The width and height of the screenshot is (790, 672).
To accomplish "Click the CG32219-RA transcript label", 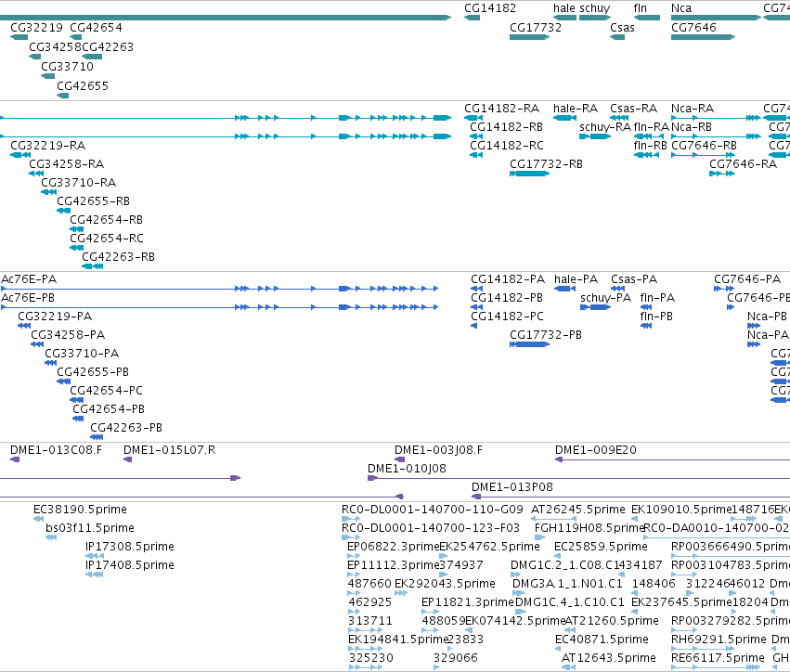I will coord(48,146).
